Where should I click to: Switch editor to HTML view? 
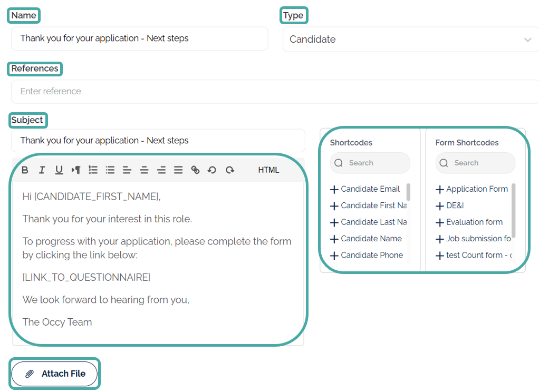tap(268, 170)
